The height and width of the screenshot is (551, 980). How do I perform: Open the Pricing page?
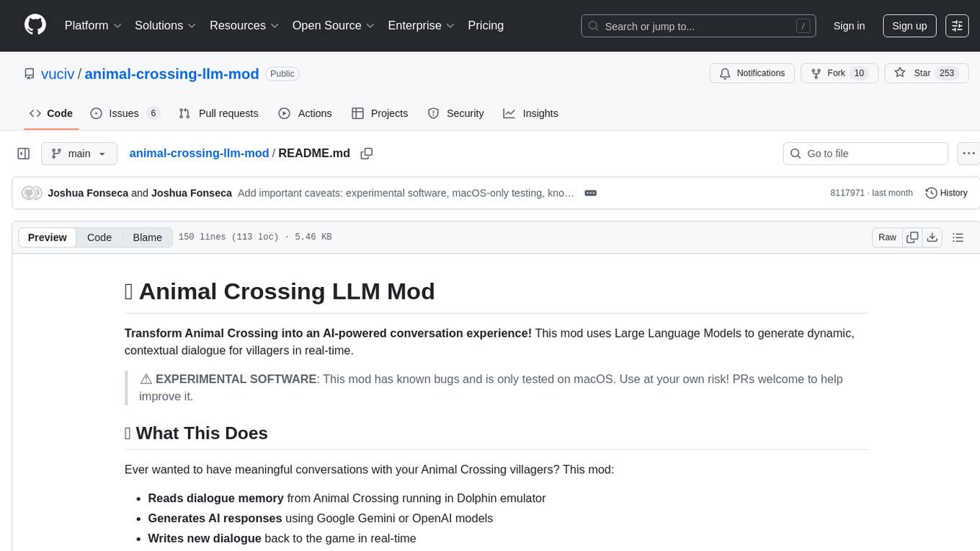pos(486,25)
